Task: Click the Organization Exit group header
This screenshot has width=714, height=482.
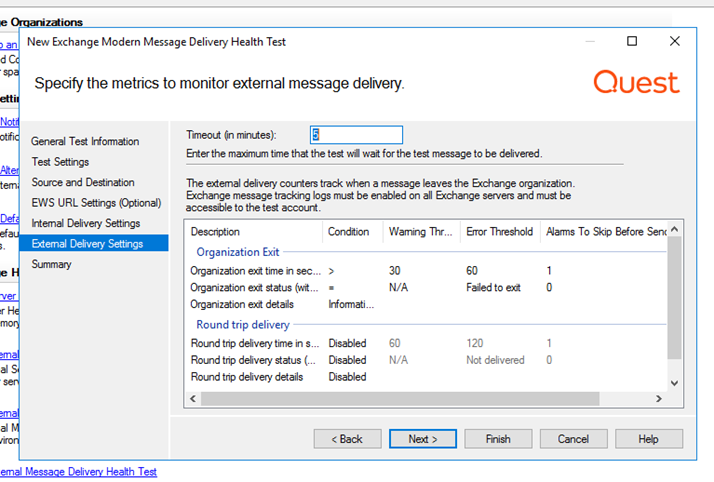Action: point(238,252)
